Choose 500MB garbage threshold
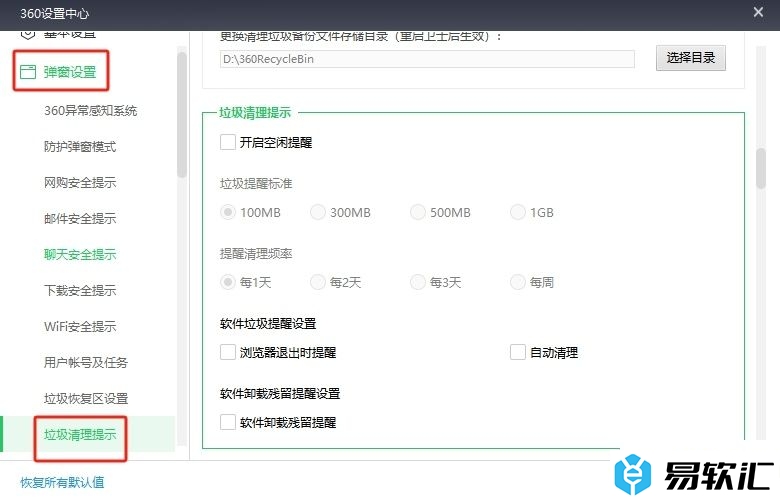 418,212
